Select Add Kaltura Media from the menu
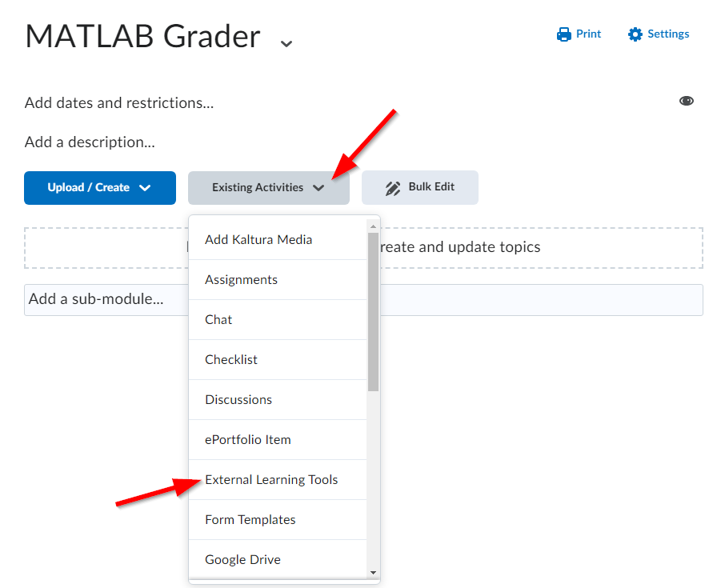Image resolution: width=717 pixels, height=588 pixels. click(x=278, y=239)
